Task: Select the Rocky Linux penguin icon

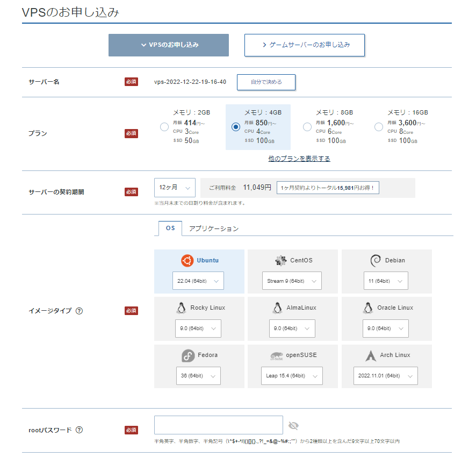Action: tap(181, 308)
